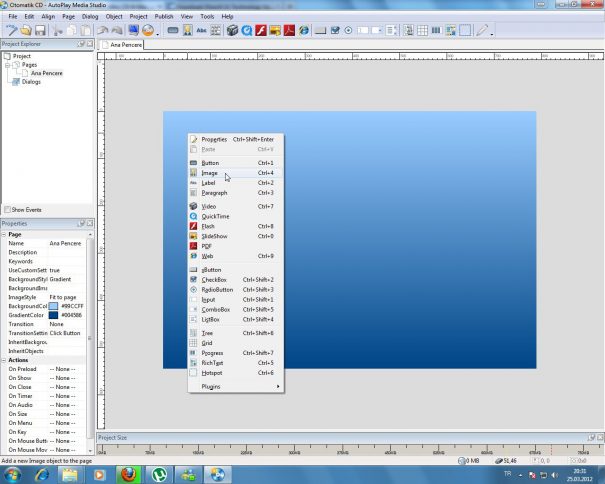Open the dropdown arrow beside the Build toolbar icon

coord(157,34)
